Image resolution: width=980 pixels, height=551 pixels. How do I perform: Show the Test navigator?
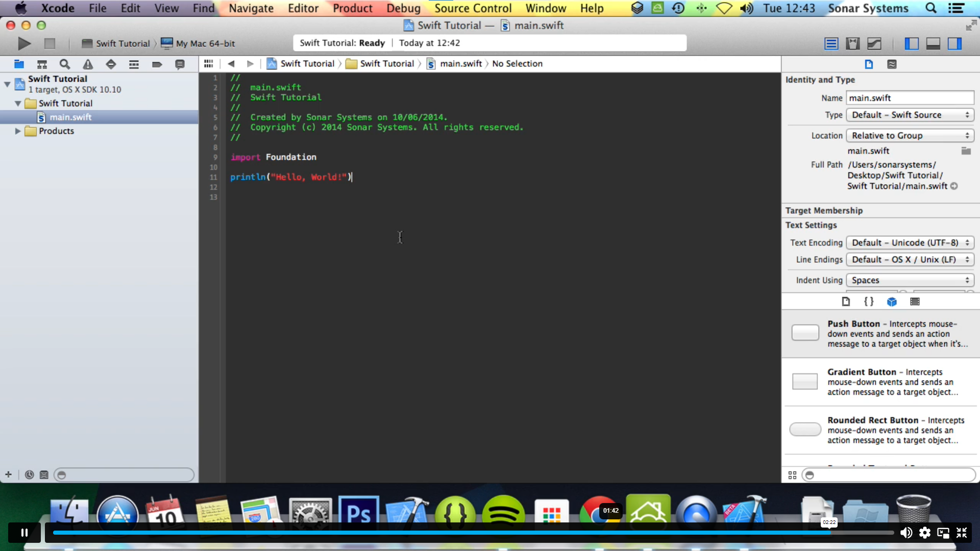[111, 64]
